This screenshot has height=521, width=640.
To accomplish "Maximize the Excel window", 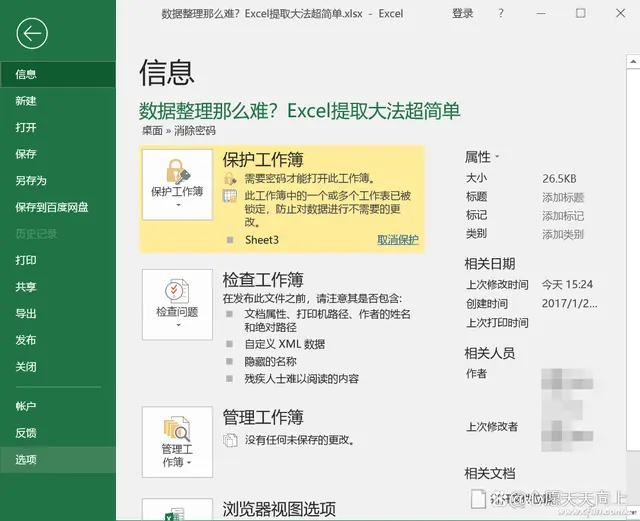I will click(580, 13).
